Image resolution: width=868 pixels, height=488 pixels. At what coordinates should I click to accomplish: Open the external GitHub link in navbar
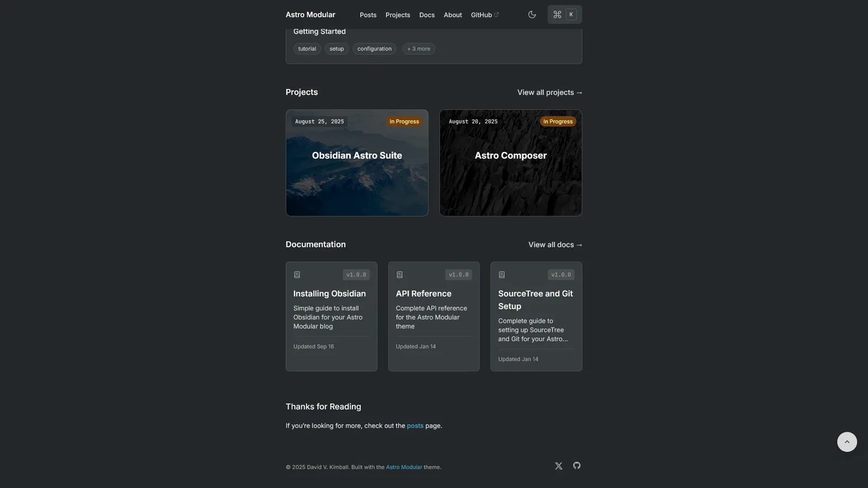484,15
